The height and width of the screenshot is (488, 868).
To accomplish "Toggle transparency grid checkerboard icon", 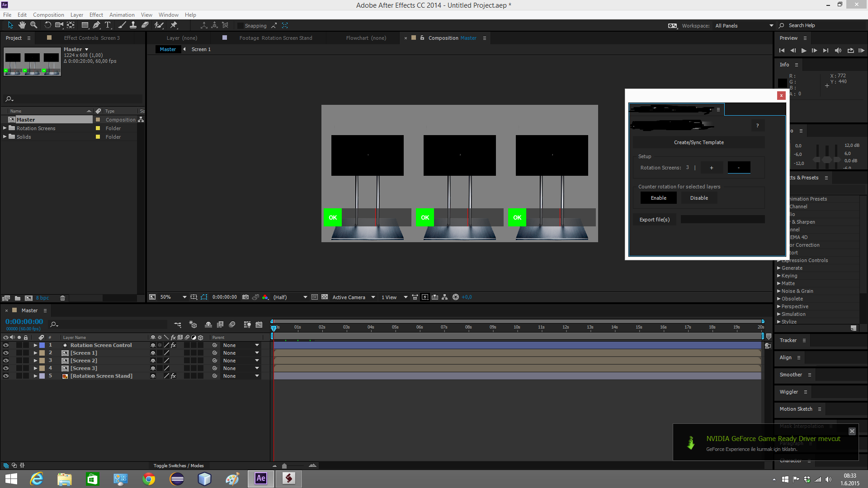I will coord(325,297).
